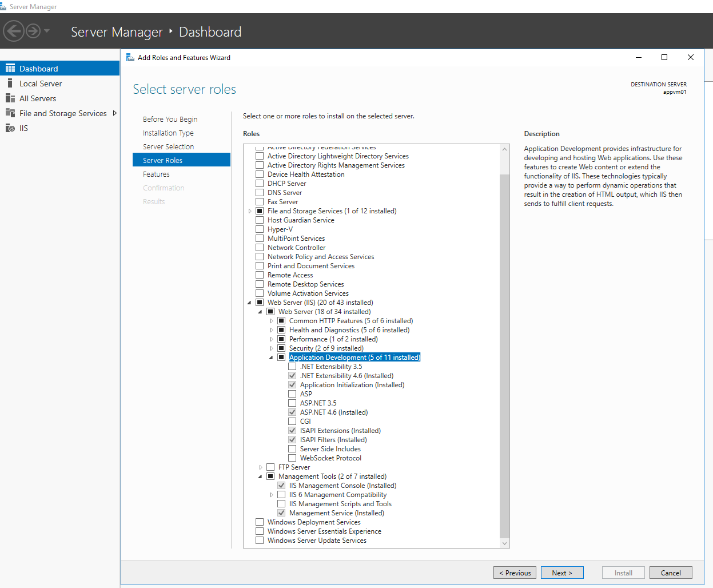Viewport: 713px width, 588px height.
Task: Tick IIS Management Scripts and Tools checkbox
Action: 281,503
